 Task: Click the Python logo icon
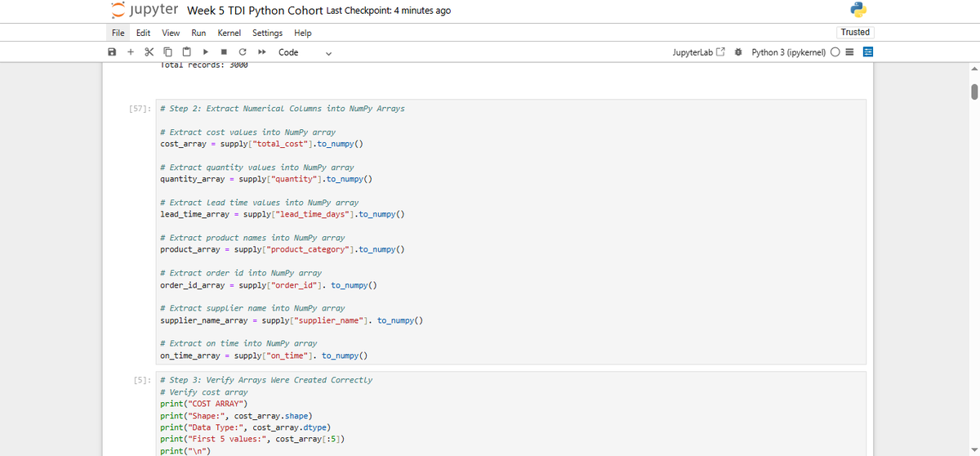pyautogui.click(x=857, y=11)
